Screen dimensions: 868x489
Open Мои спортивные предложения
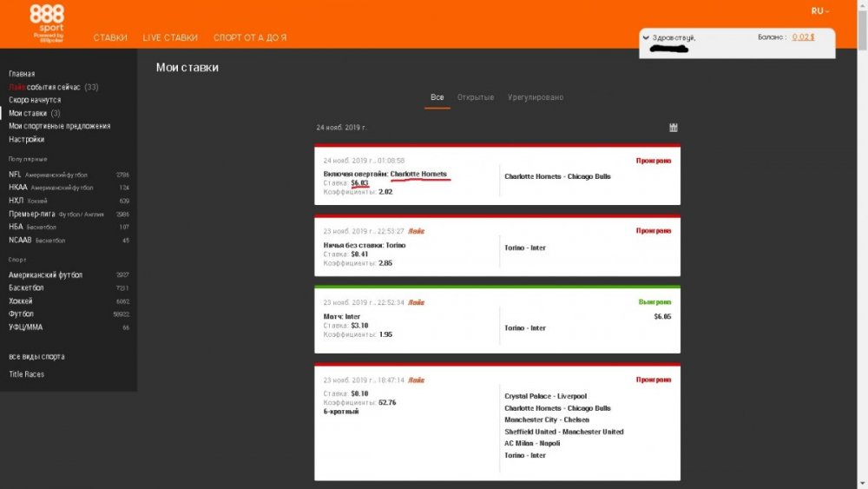tap(59, 126)
